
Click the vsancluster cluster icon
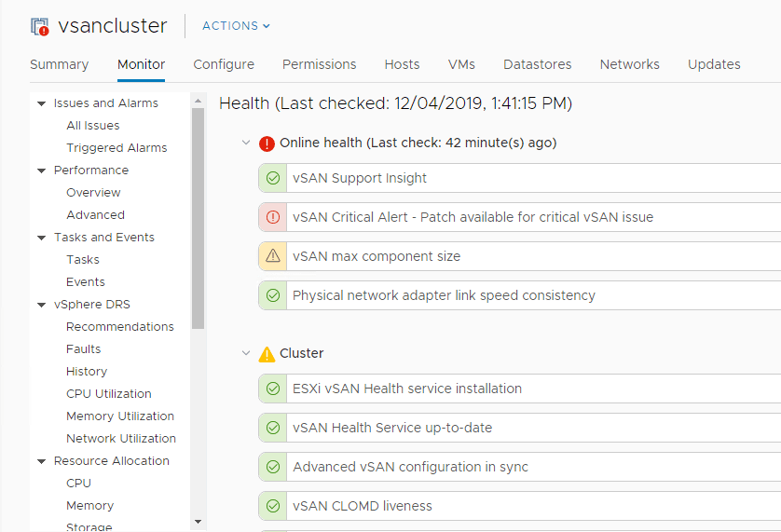(x=40, y=26)
